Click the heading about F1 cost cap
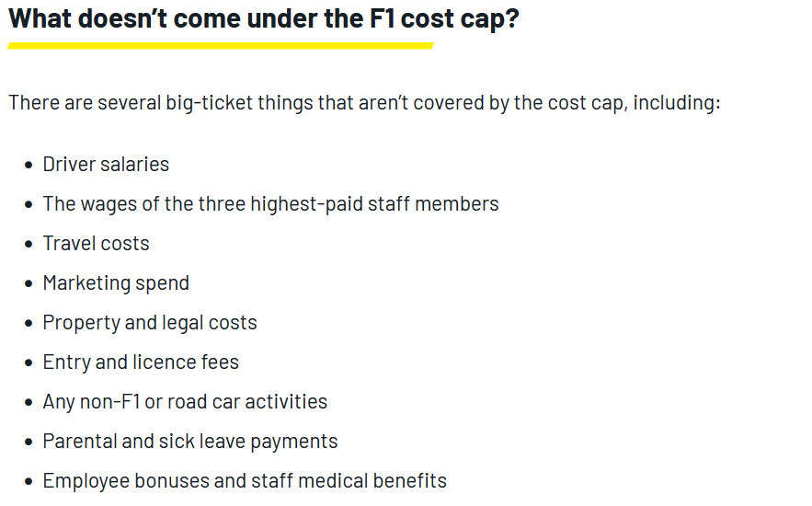This screenshot has height=506, width=812. (264, 19)
